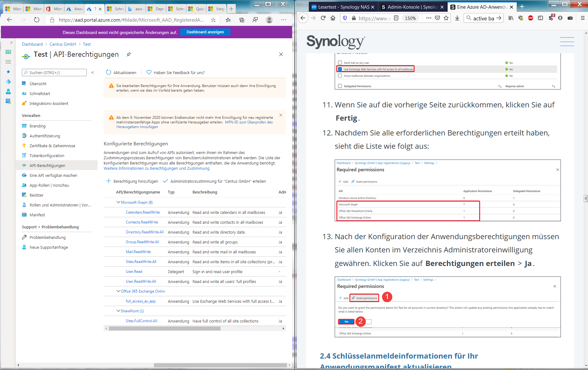Open Directory.ReadWrite.All permission

point(145,232)
